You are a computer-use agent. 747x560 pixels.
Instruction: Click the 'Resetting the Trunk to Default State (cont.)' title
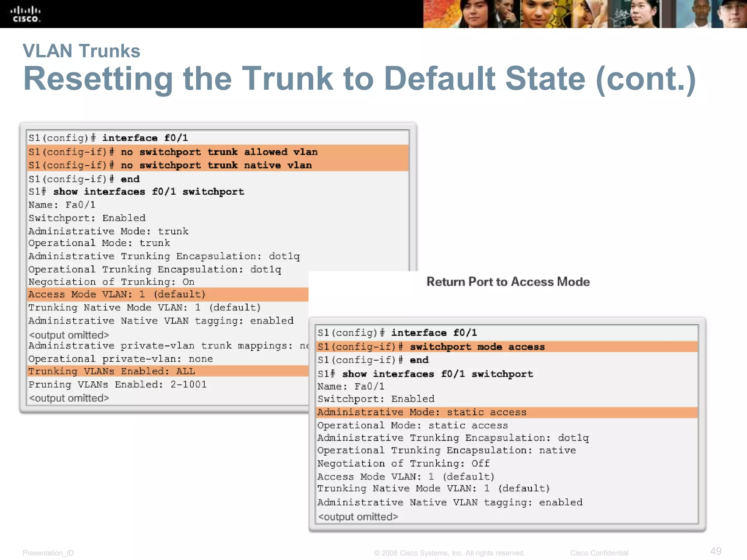click(359, 79)
